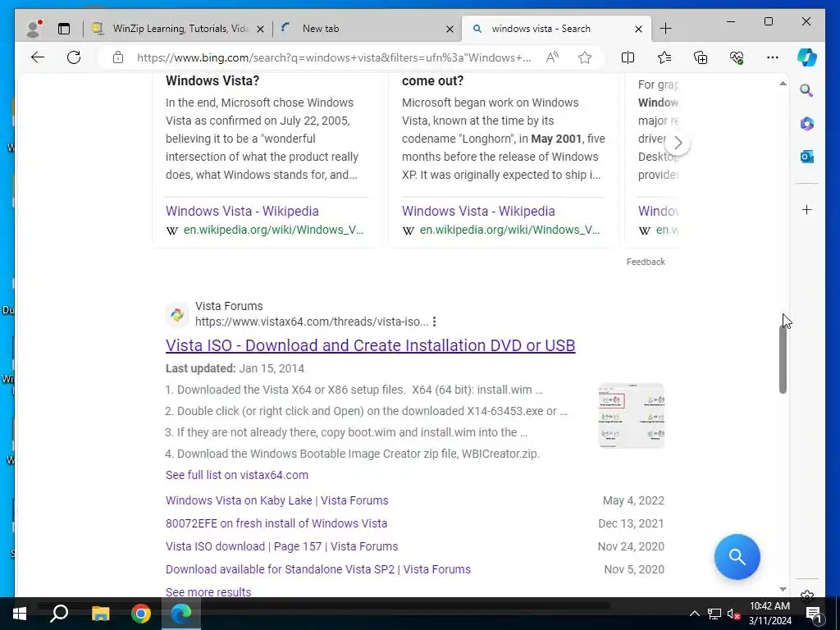Viewport: 840px width, 630px height.
Task: Open the tab actions menu icon
Action: click(64, 29)
